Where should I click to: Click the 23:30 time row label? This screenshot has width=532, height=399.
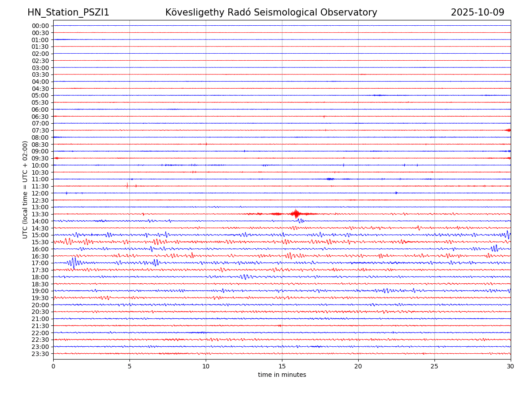(40, 354)
